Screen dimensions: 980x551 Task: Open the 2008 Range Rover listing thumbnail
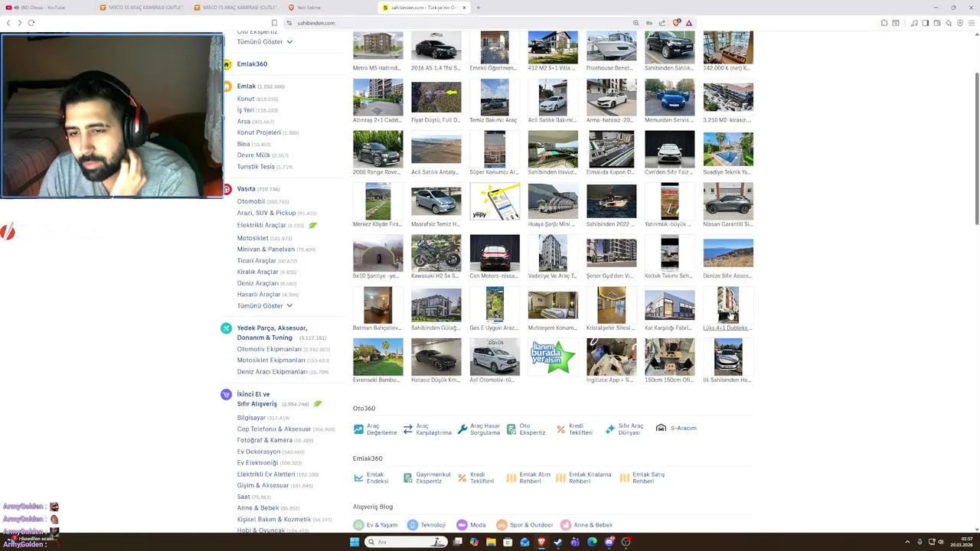377,149
